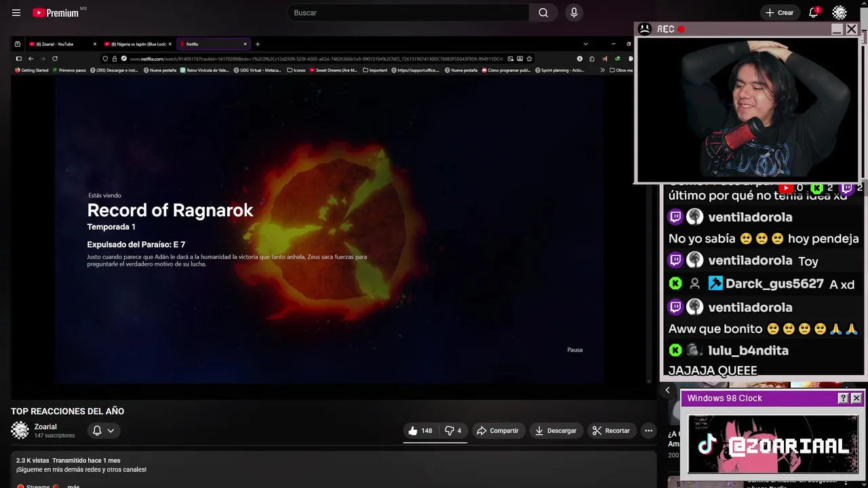
Task: Click chat username lulu_b4ndita
Action: coord(748,350)
